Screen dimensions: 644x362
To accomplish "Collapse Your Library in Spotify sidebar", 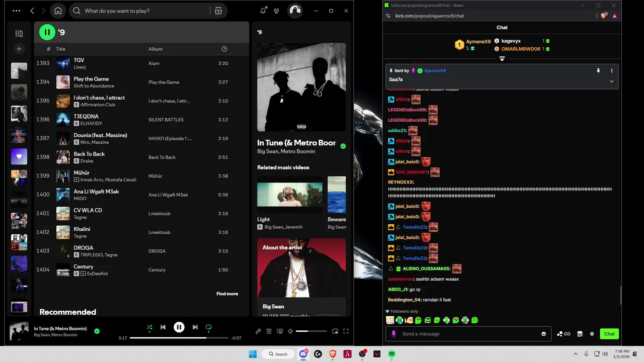I will (19, 34).
